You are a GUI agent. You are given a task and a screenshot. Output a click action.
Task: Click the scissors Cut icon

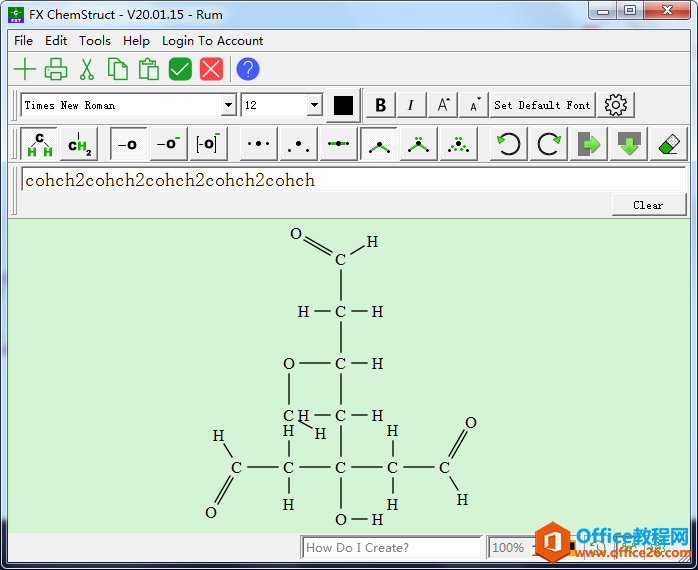87,69
